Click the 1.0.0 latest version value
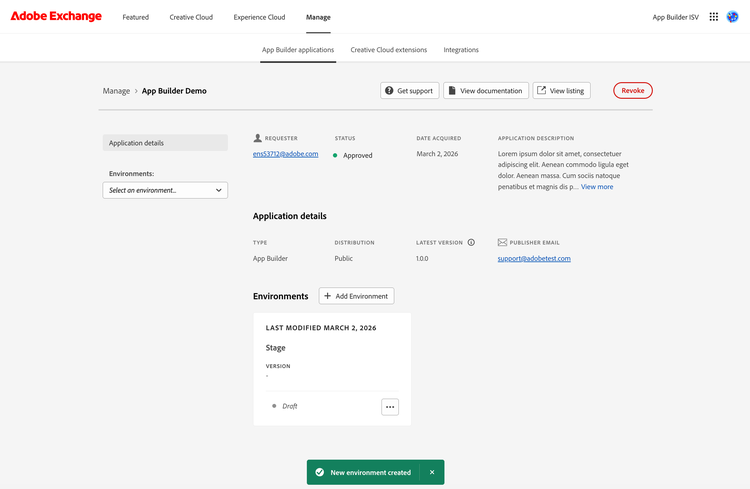 (422, 258)
